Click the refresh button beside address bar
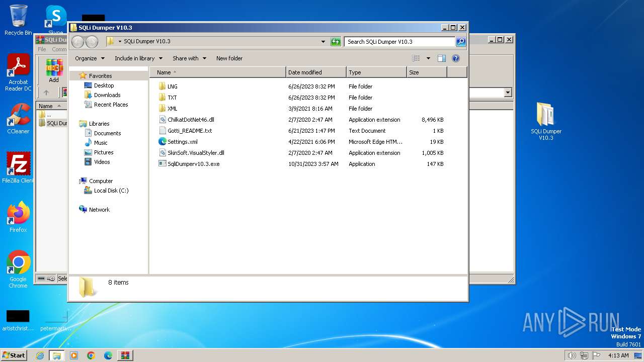The width and height of the screenshot is (644, 362). (336, 42)
